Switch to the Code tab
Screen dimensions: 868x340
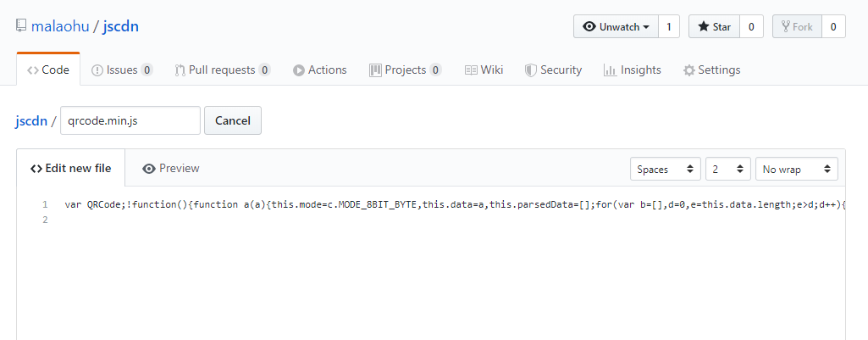48,70
